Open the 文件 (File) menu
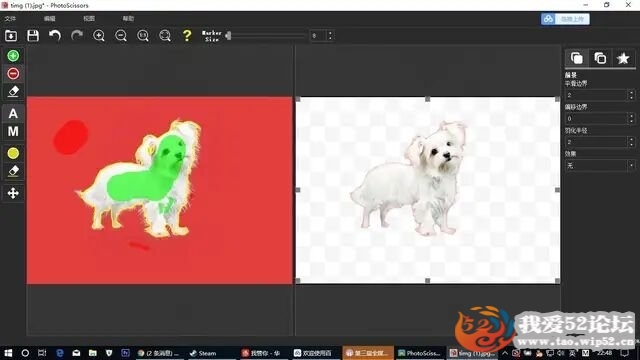Image resolution: width=640 pixels, height=360 pixels. 10,19
